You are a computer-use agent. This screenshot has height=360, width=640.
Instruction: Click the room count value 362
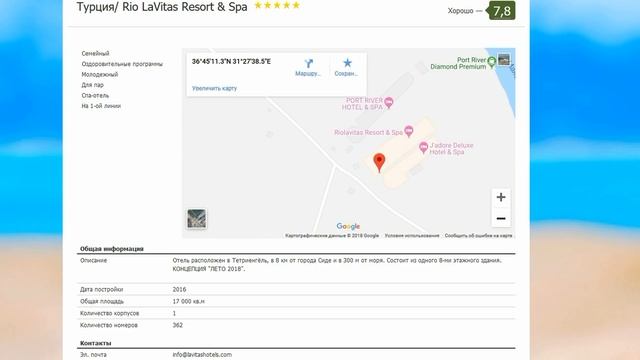(178, 325)
